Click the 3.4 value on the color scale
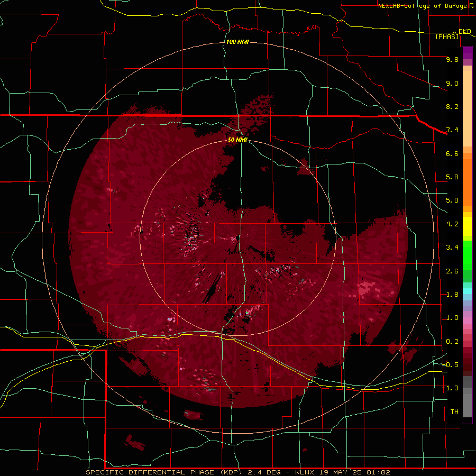Viewport: 476px width, 476px height. pyautogui.click(x=452, y=248)
